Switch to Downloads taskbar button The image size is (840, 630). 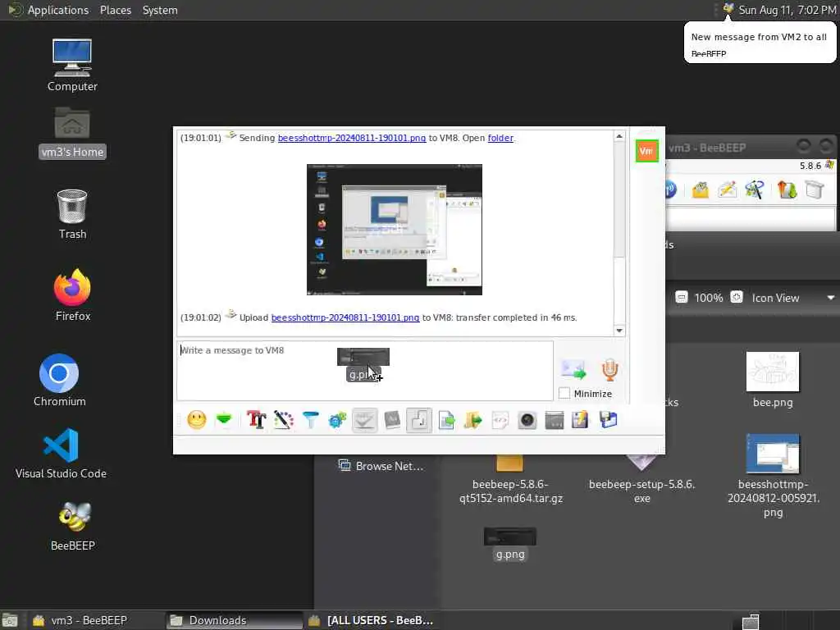click(x=233, y=620)
